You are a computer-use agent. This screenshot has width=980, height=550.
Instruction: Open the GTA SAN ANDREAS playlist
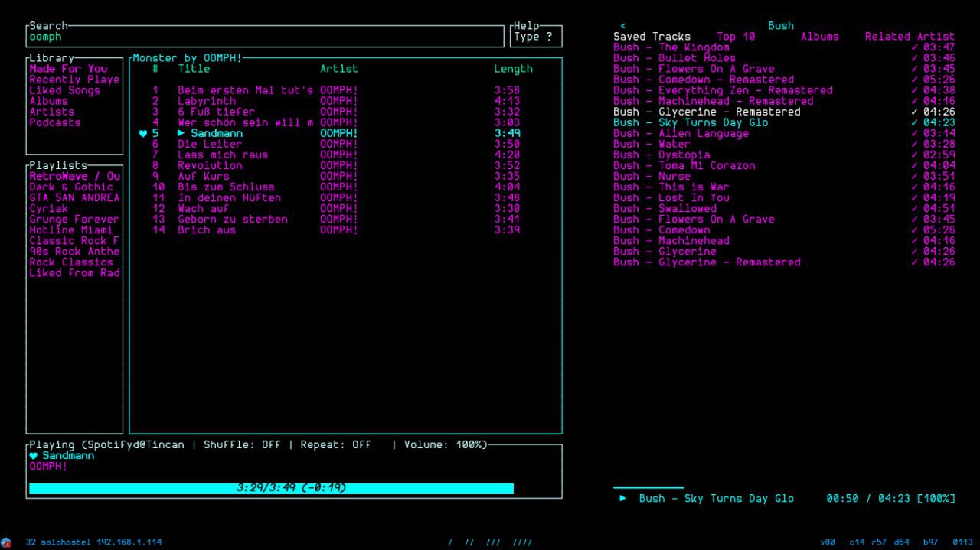coord(74,197)
